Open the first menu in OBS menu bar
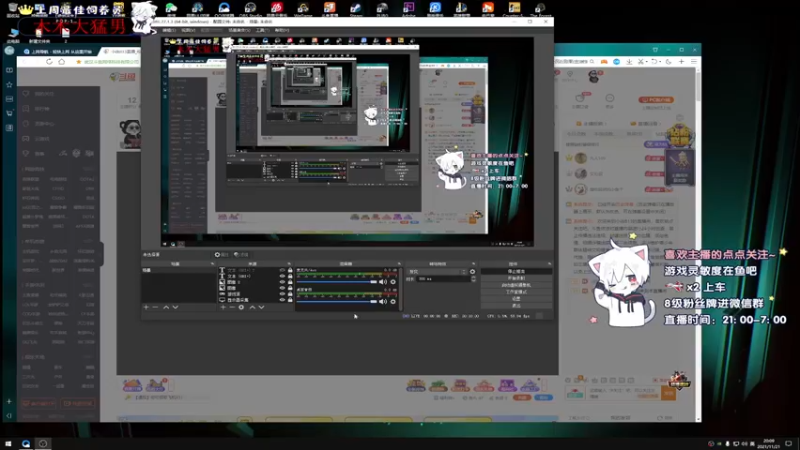 (x=169, y=30)
